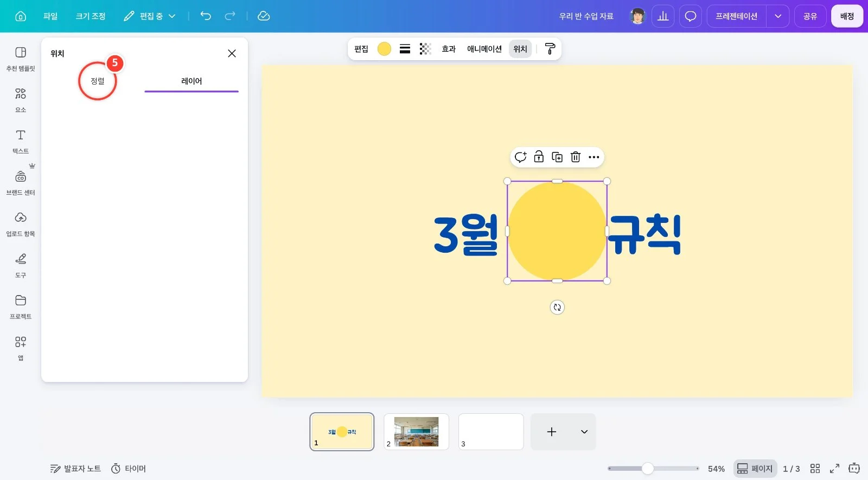Screen dimensions: 868x480
Task: Open the comments speech bubble
Action: [691, 16]
